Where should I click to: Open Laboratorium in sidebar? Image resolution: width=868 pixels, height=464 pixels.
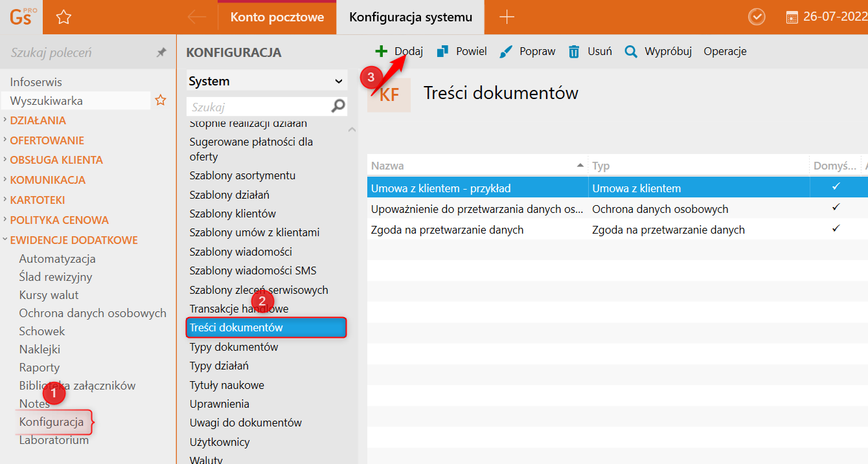point(54,440)
